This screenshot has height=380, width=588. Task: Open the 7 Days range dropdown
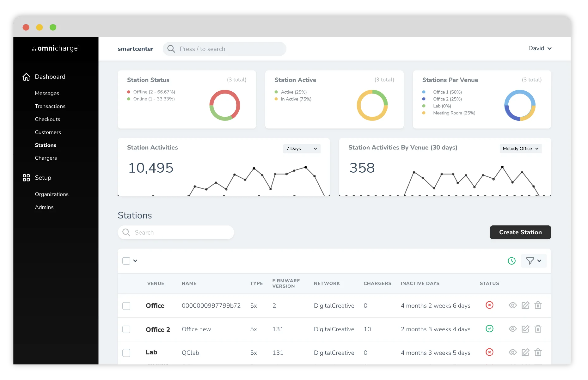pyautogui.click(x=301, y=149)
